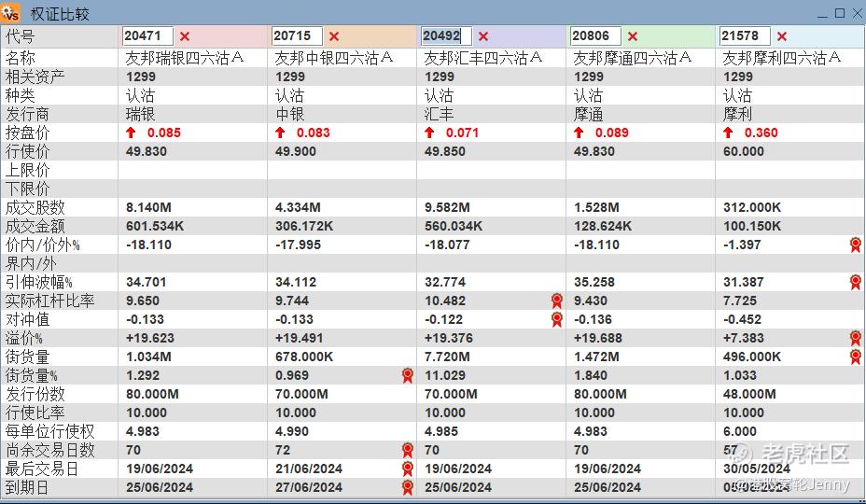
Task: Click the award badge beside +7.383 溢价
Action: [856, 338]
